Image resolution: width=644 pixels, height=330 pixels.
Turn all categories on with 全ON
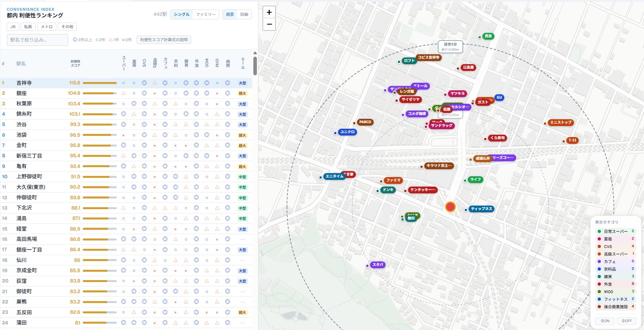point(605,321)
